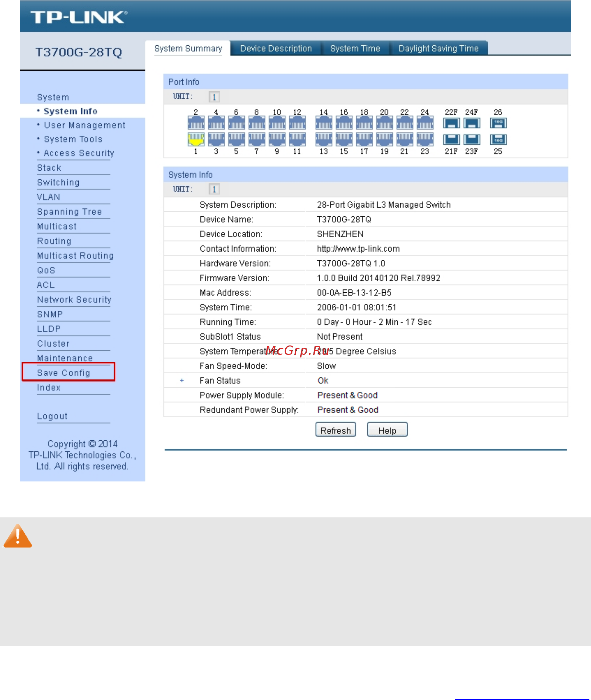Select port 8 icon
This screenshot has width=591, height=700.
256,123
